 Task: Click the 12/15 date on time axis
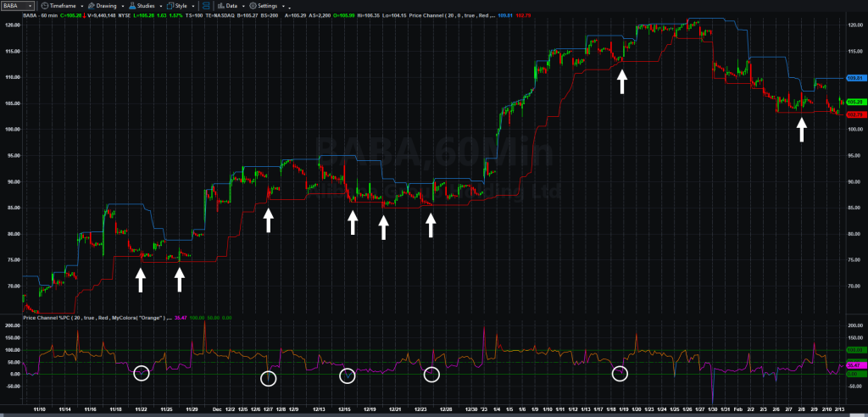click(x=344, y=410)
